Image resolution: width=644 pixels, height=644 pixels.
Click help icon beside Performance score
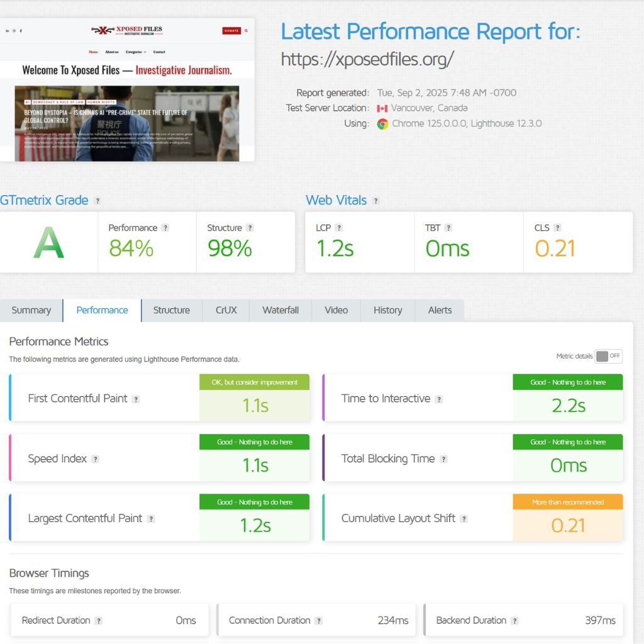pos(165,228)
